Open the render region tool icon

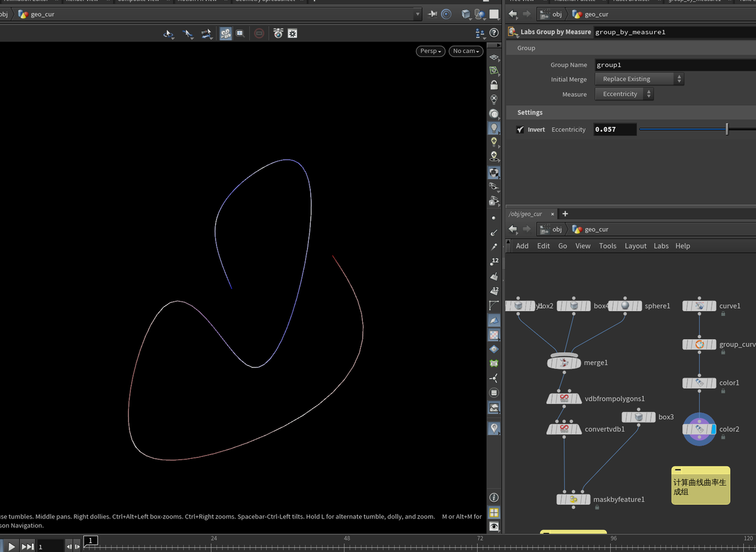(240, 33)
